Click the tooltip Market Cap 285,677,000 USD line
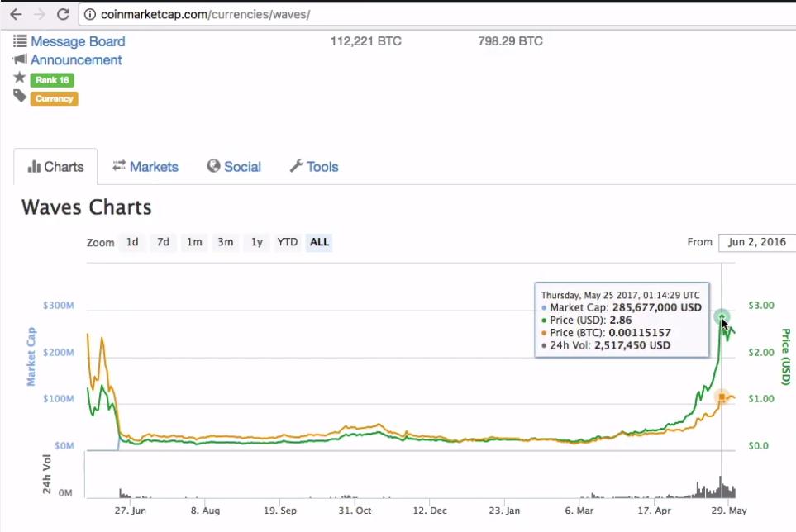 (x=622, y=307)
